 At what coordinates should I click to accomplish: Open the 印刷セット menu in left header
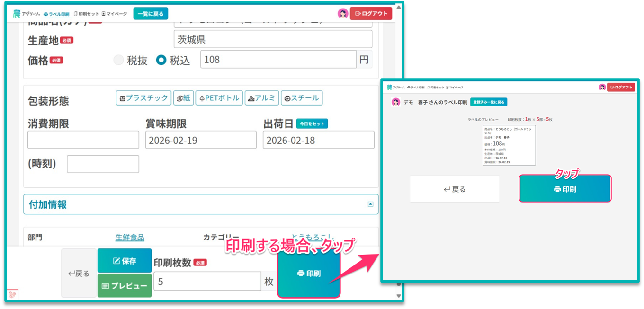coord(86,14)
